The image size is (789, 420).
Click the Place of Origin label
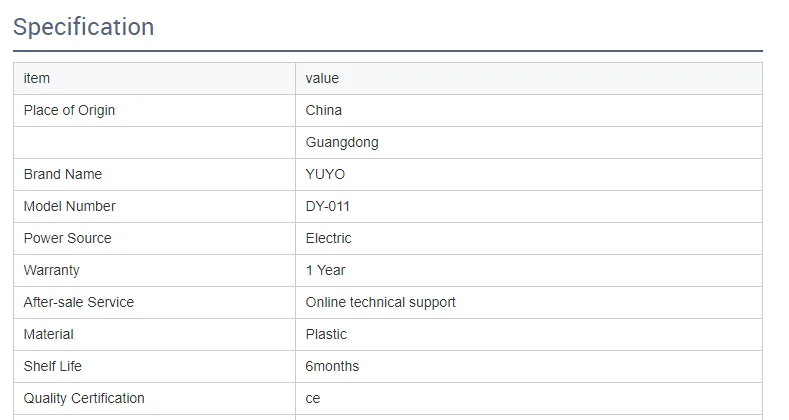tap(69, 110)
